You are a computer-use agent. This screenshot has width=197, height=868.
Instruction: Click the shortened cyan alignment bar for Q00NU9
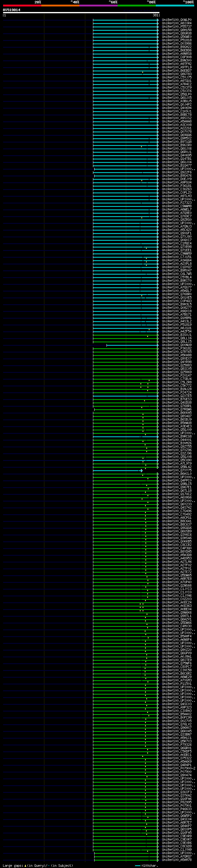(x=132, y=345)
